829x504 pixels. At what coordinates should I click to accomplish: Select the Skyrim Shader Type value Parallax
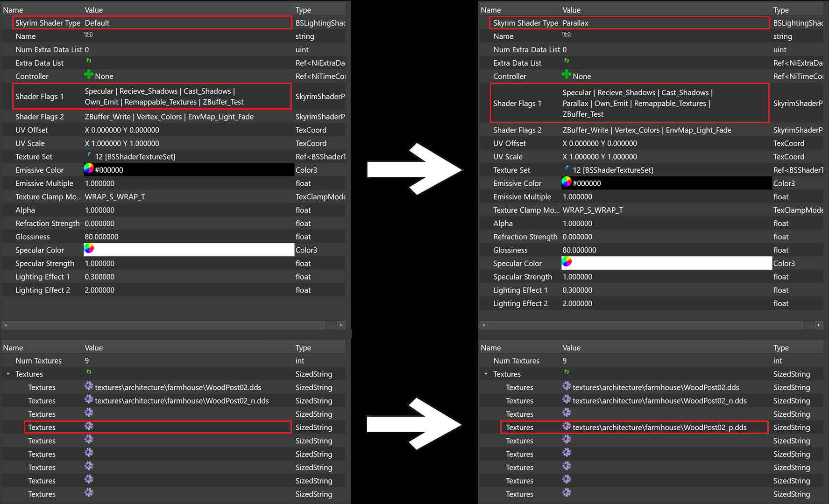pyautogui.click(x=575, y=23)
